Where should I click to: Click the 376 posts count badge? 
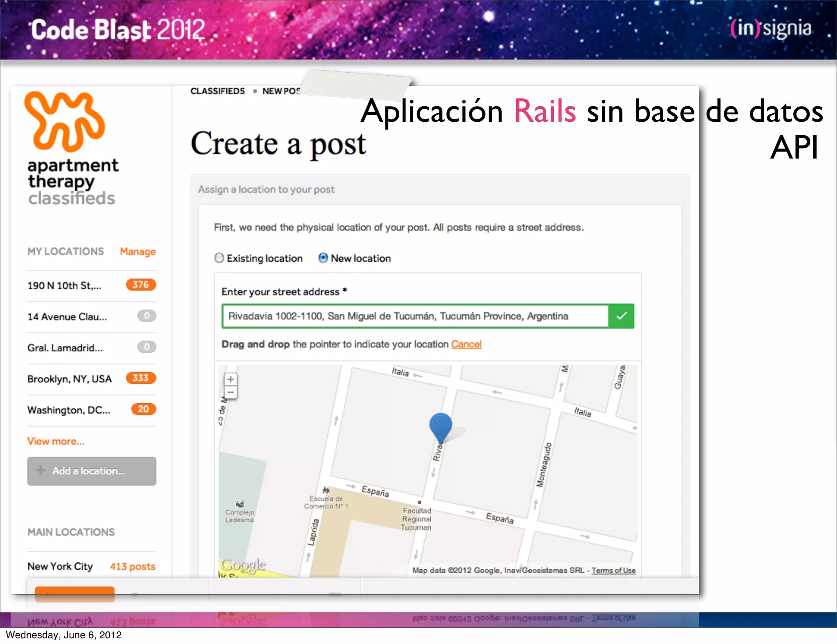pos(141,284)
